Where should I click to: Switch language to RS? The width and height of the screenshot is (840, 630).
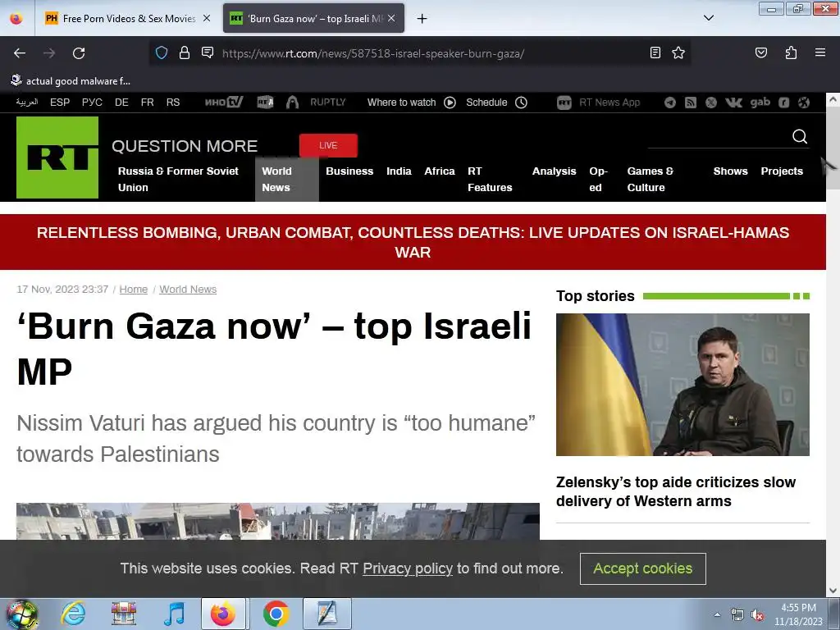[x=172, y=103]
